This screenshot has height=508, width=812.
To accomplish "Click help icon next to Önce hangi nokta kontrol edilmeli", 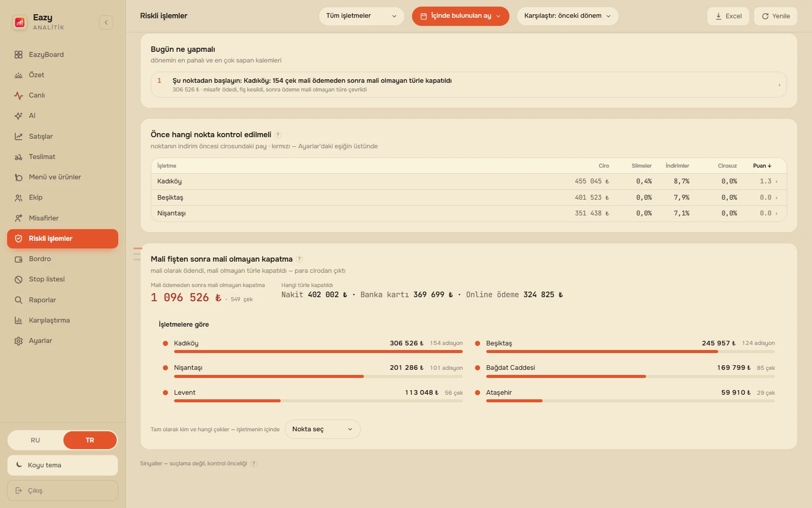I will point(278,135).
